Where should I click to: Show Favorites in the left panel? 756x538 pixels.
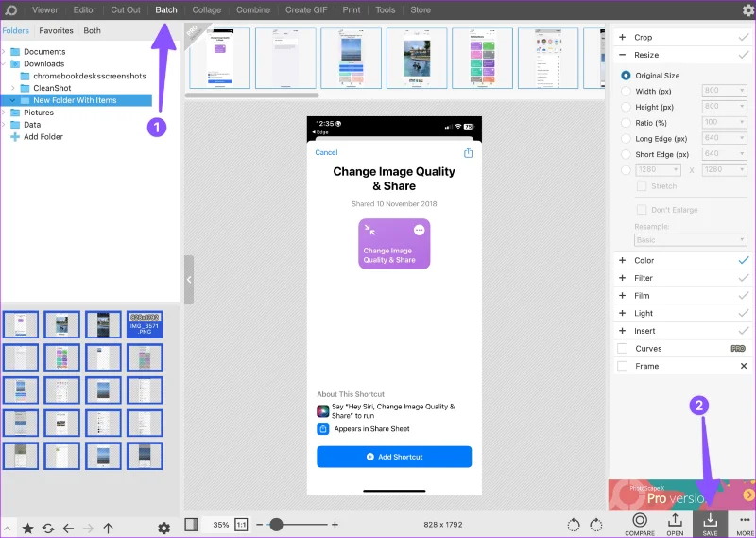pyautogui.click(x=57, y=30)
